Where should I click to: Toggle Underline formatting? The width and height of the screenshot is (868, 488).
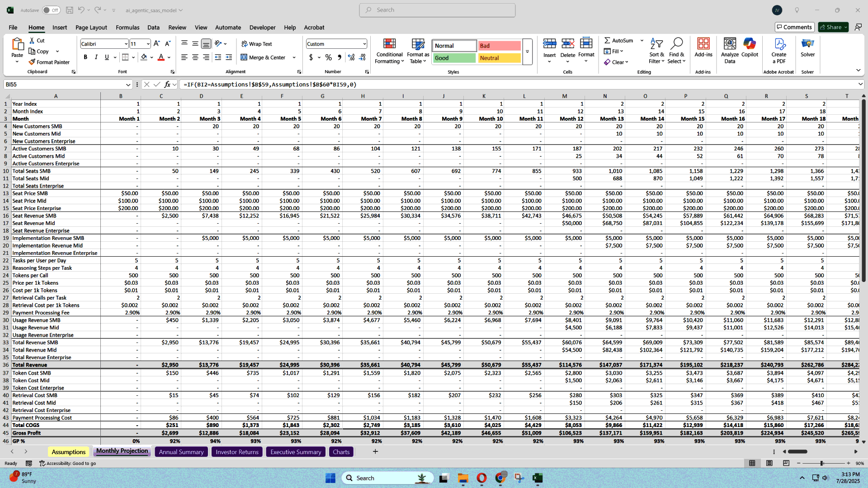tap(107, 57)
